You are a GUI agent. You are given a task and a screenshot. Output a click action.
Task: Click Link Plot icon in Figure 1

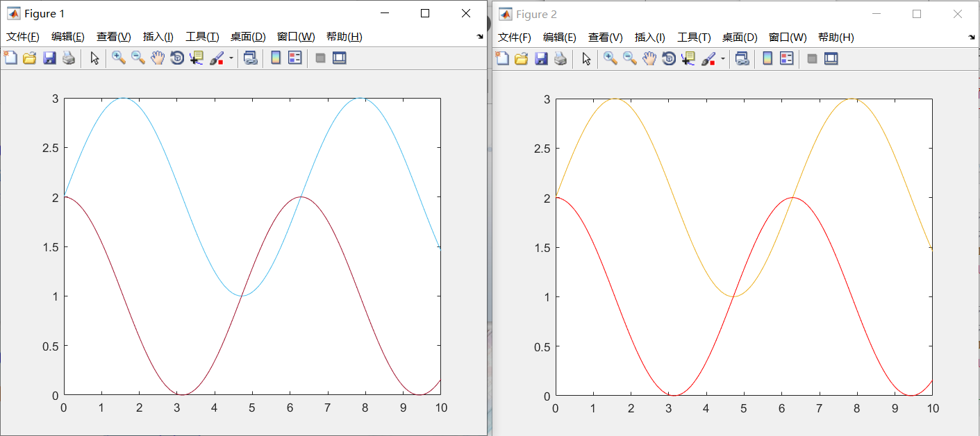click(x=251, y=58)
